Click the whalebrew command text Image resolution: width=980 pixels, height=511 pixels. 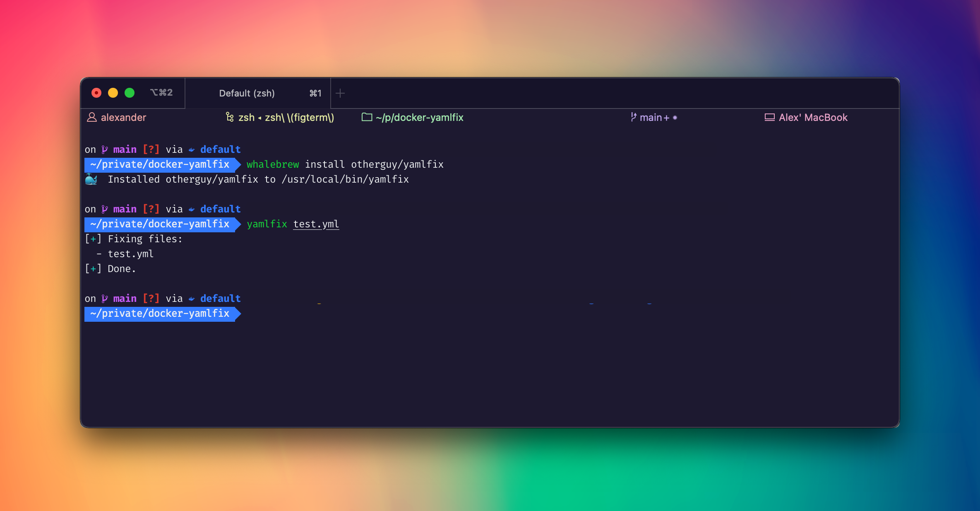tap(273, 164)
